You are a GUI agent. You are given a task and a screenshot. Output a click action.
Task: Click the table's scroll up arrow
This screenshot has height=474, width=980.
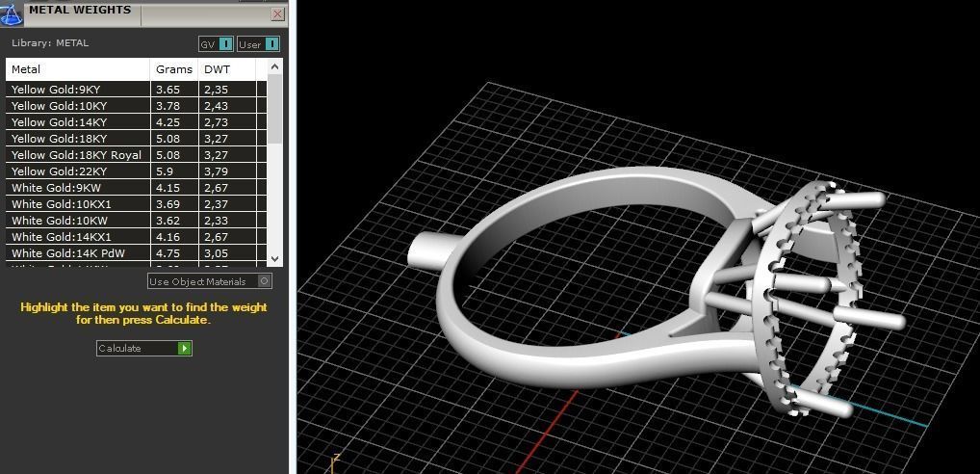(275, 66)
